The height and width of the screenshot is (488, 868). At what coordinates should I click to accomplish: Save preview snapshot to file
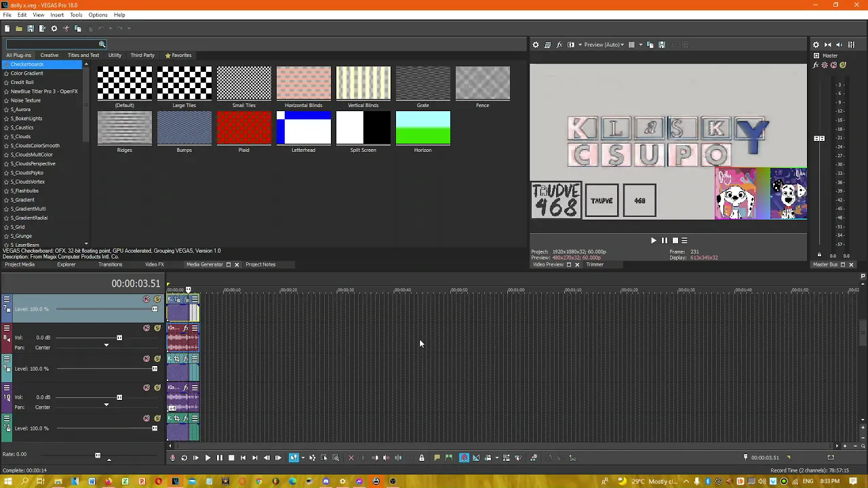(662, 45)
